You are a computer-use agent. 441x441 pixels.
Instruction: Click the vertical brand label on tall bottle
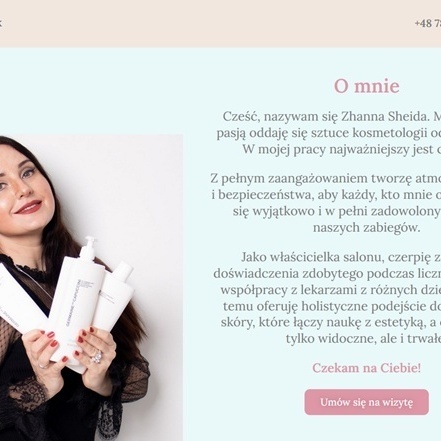73,302
